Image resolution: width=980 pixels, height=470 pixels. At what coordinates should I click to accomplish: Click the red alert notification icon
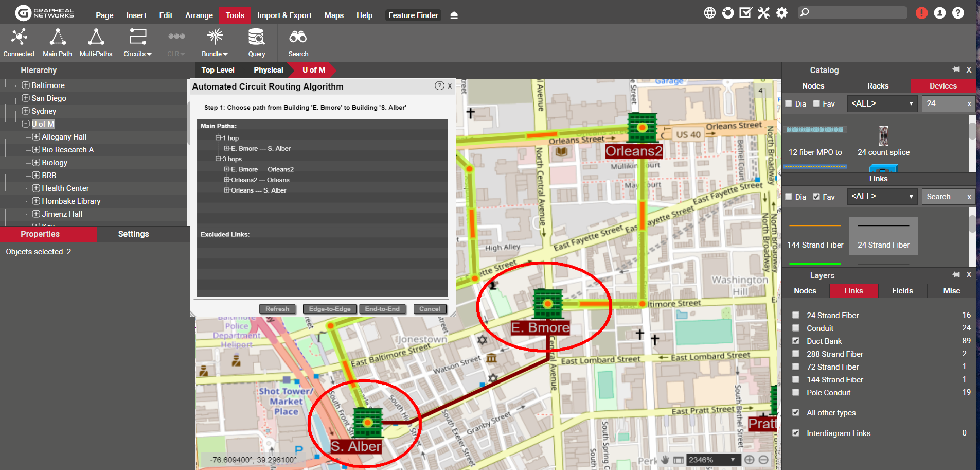(921, 13)
